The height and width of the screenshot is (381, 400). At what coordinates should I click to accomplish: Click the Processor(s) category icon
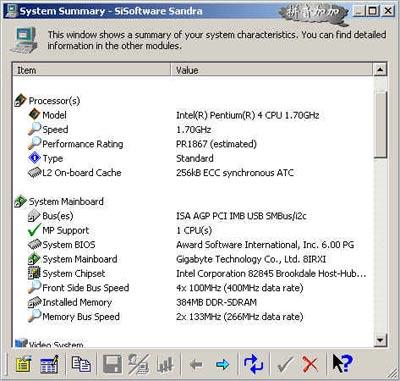point(20,100)
